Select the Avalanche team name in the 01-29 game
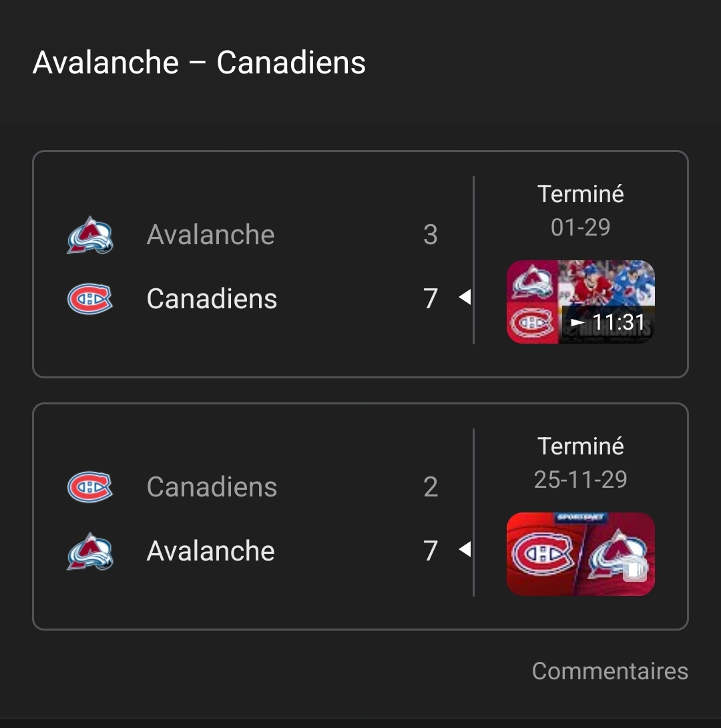The width and height of the screenshot is (721, 728). 210,235
